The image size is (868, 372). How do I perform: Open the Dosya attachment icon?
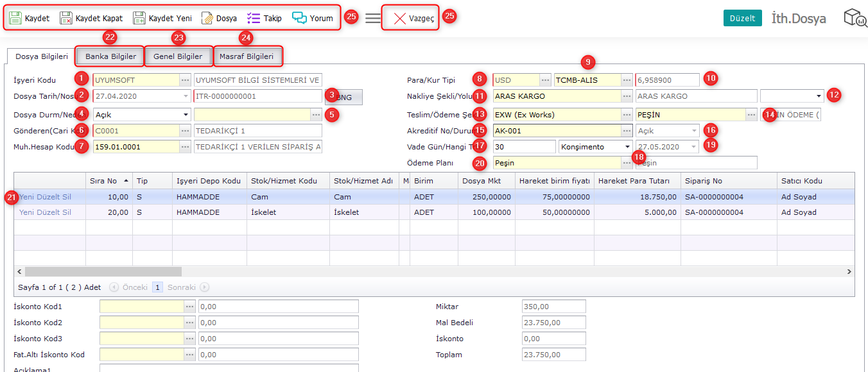[x=207, y=19]
